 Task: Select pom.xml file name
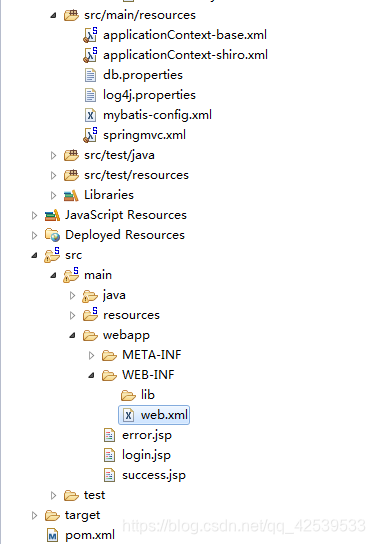90,536
